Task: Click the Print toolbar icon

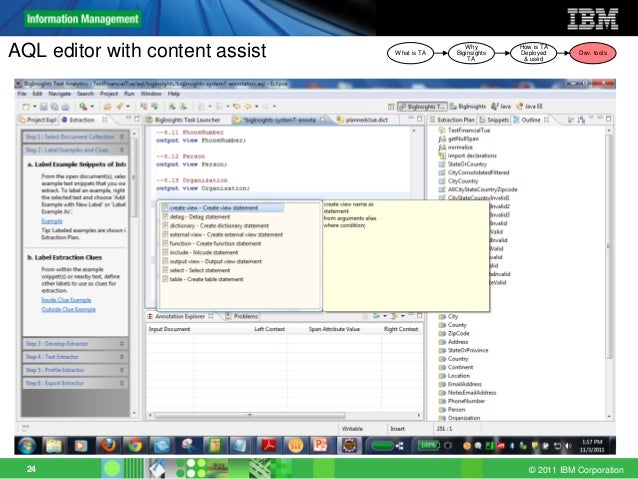Action: coord(65,106)
